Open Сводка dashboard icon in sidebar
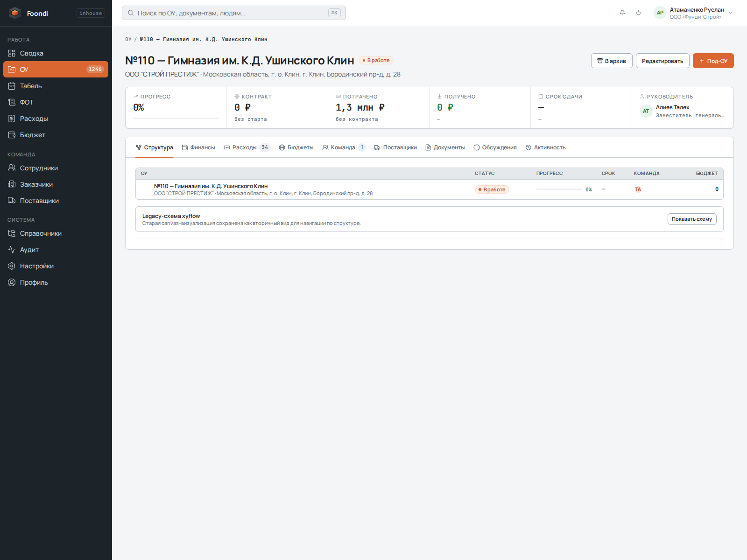The width and height of the screenshot is (747, 560). pyautogui.click(x=12, y=53)
